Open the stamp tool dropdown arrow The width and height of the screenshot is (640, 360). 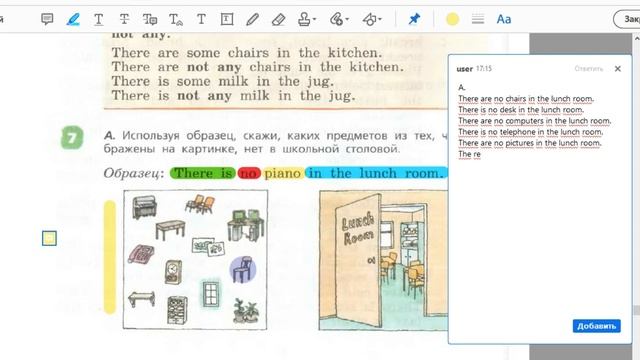[315, 19]
